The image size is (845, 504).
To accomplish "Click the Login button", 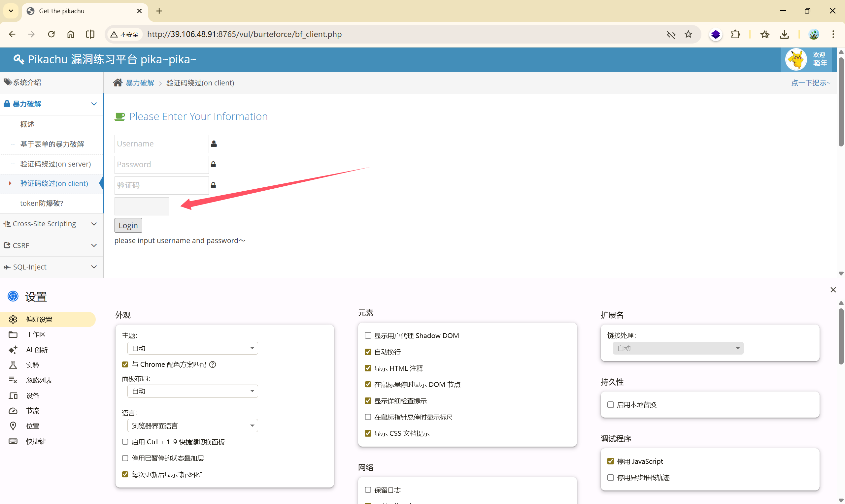I will point(128,226).
